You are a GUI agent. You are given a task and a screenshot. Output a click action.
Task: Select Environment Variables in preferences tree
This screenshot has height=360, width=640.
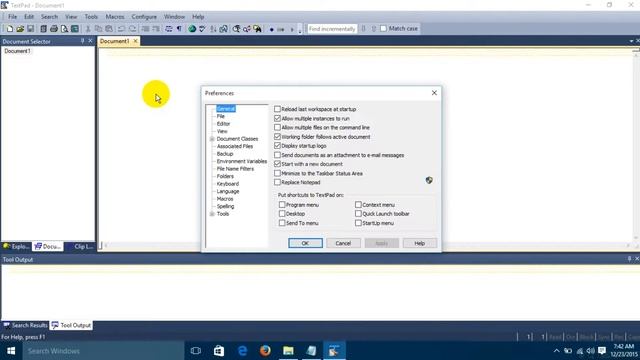[x=242, y=161]
